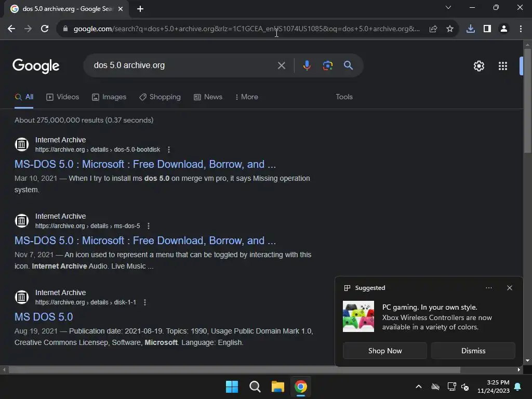Open Google quick settings gear

pyautogui.click(x=478, y=66)
